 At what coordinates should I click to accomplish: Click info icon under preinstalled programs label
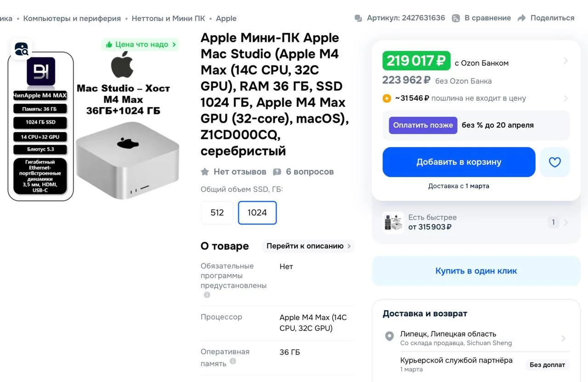pos(207,295)
